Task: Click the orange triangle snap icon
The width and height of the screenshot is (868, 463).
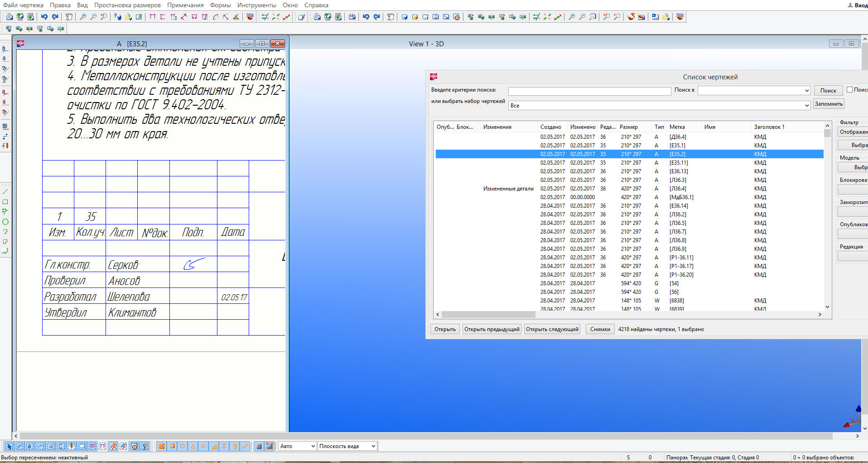Action: (x=193, y=446)
